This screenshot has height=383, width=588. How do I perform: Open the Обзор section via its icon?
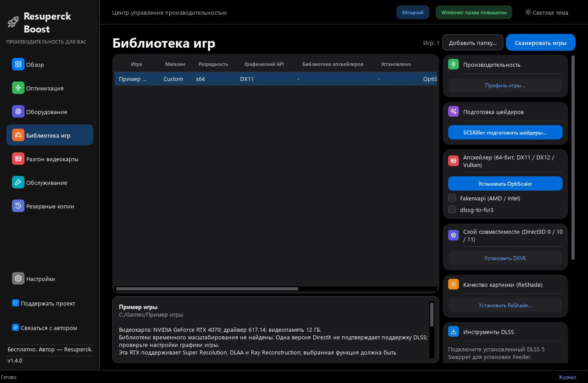18,65
